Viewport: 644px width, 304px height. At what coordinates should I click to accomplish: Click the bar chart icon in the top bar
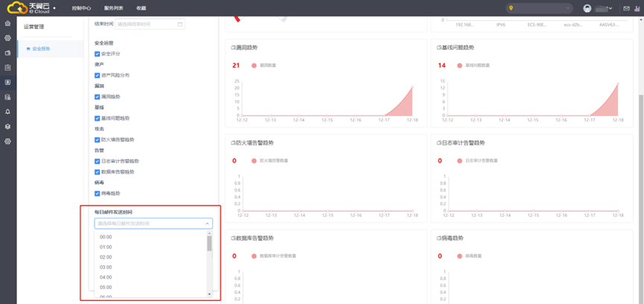(637, 8)
